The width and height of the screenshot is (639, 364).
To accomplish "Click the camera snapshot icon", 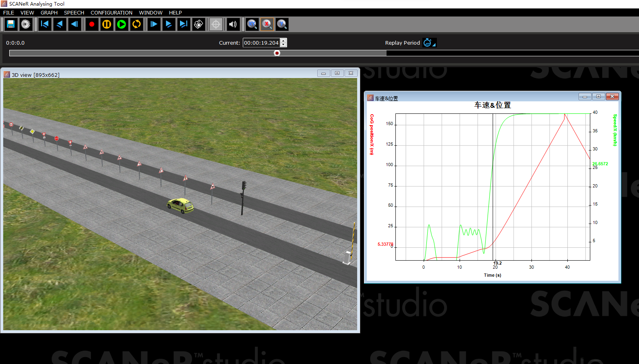I will pos(199,24).
